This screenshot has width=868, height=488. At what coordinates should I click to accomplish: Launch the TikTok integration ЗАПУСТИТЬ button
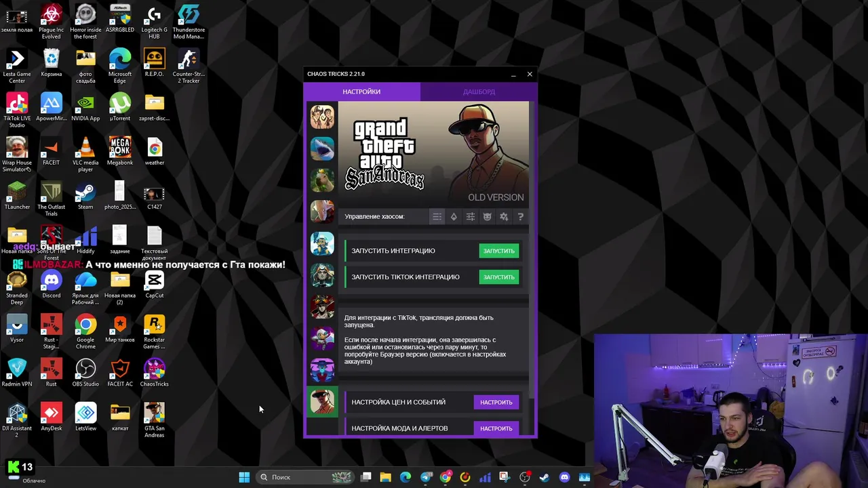pos(498,277)
